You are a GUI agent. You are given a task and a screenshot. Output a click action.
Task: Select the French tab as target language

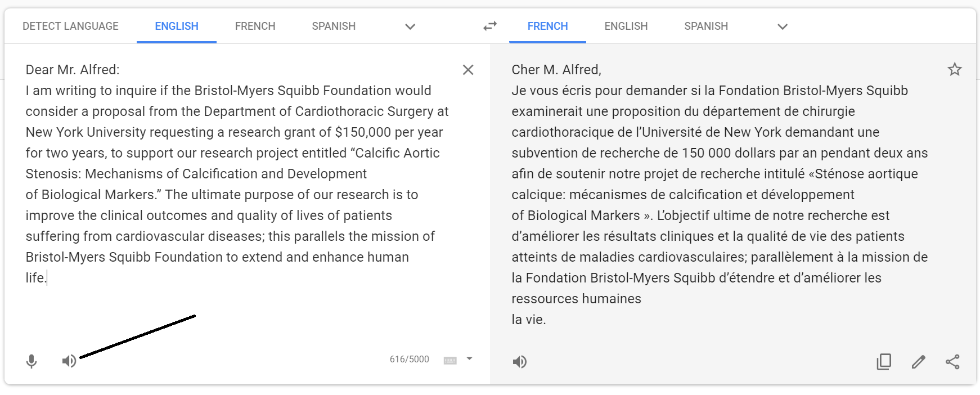[547, 26]
